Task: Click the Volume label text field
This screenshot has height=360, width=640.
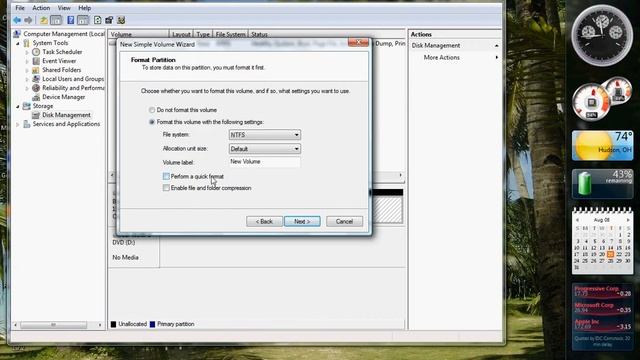Action: 264,162
